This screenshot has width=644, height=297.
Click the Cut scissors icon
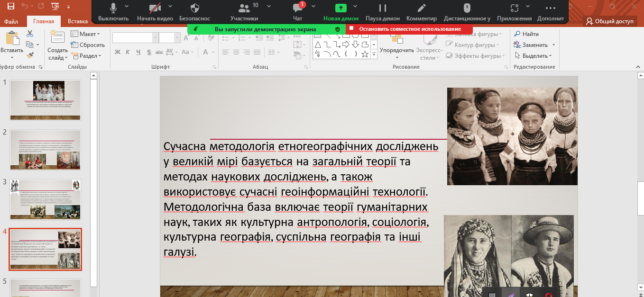[30, 34]
